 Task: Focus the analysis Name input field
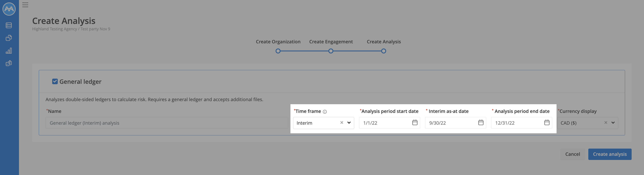coord(167,123)
